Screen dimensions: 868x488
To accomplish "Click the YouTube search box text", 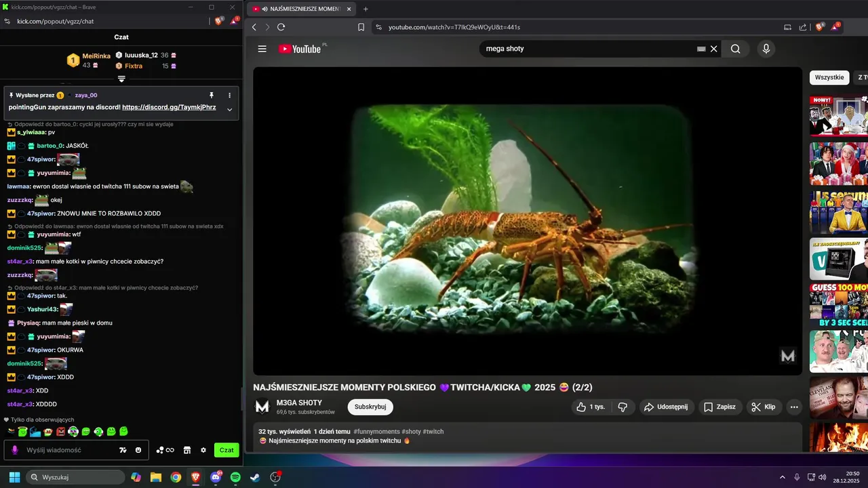I will [x=505, y=49].
